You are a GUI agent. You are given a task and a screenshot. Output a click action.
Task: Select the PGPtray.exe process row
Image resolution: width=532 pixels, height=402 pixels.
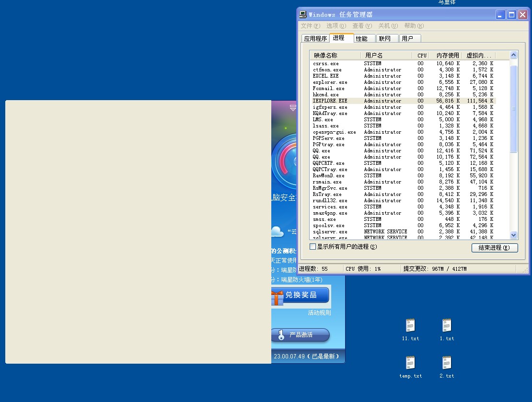click(x=403, y=144)
